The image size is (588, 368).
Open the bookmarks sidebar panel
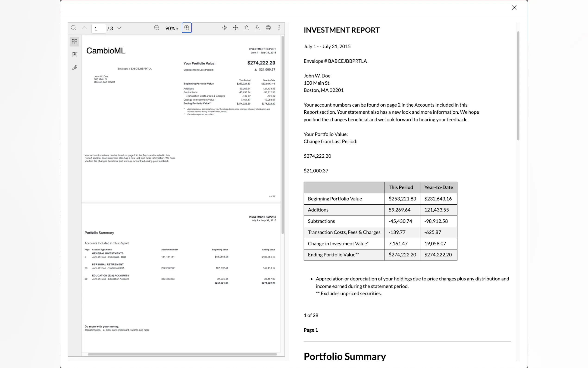tap(75, 54)
